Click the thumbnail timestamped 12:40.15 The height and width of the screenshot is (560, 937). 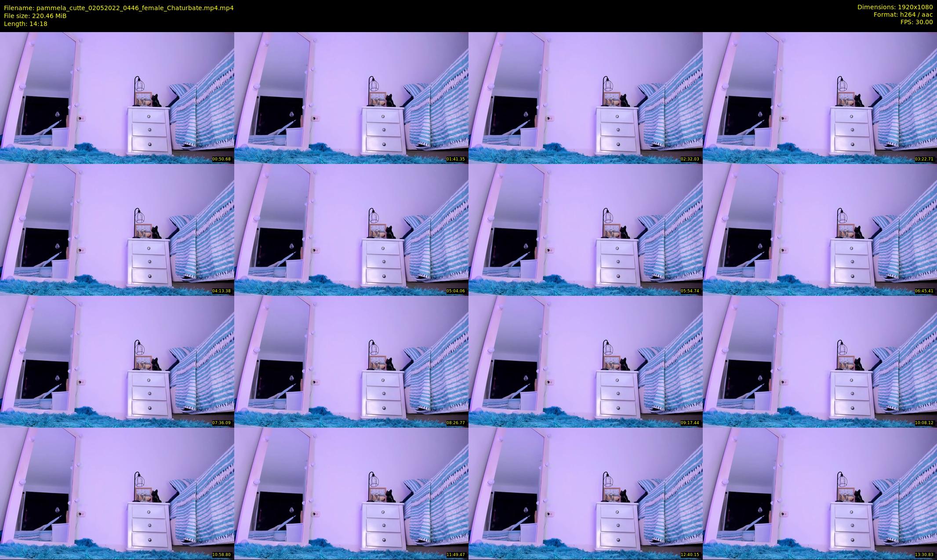click(585, 493)
